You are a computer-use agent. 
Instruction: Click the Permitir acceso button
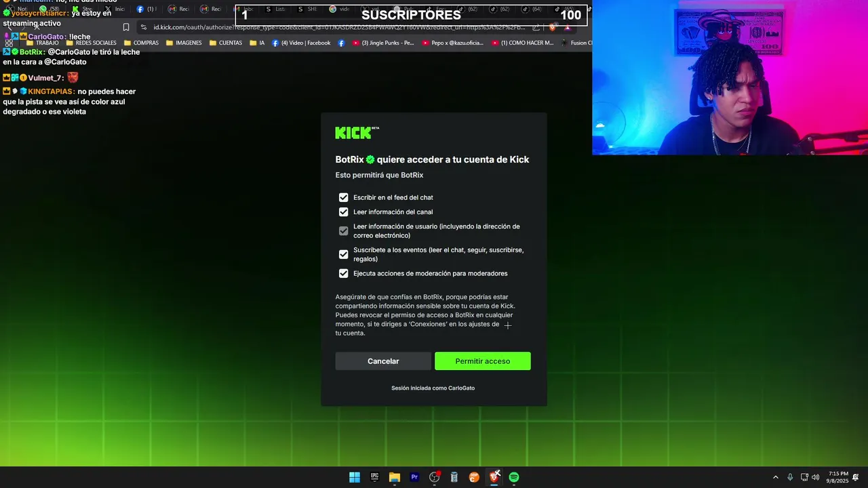coord(483,361)
